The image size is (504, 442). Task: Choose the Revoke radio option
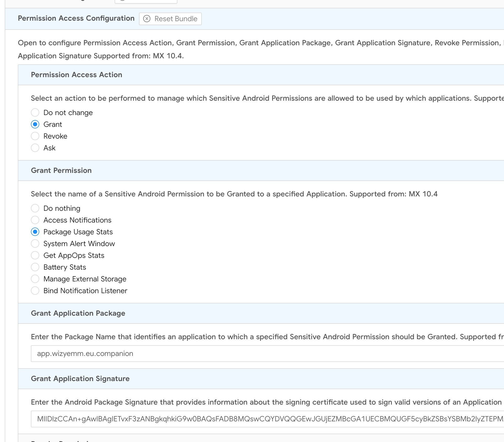[35, 136]
